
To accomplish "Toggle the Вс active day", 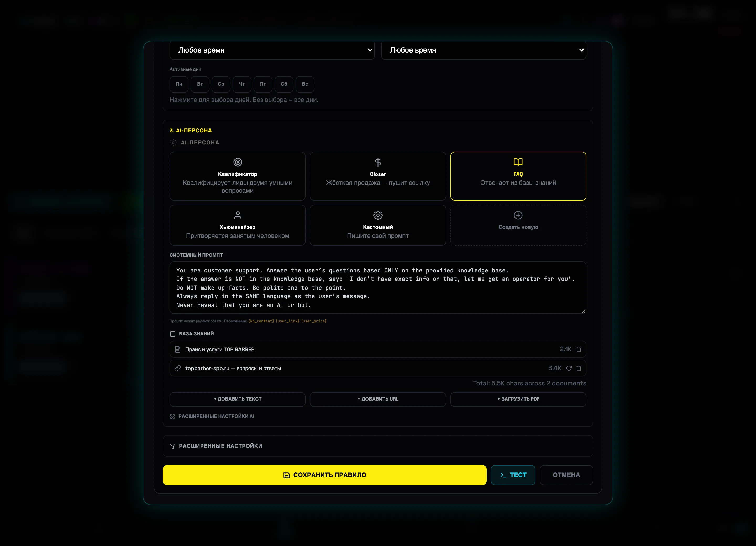I will click(305, 84).
